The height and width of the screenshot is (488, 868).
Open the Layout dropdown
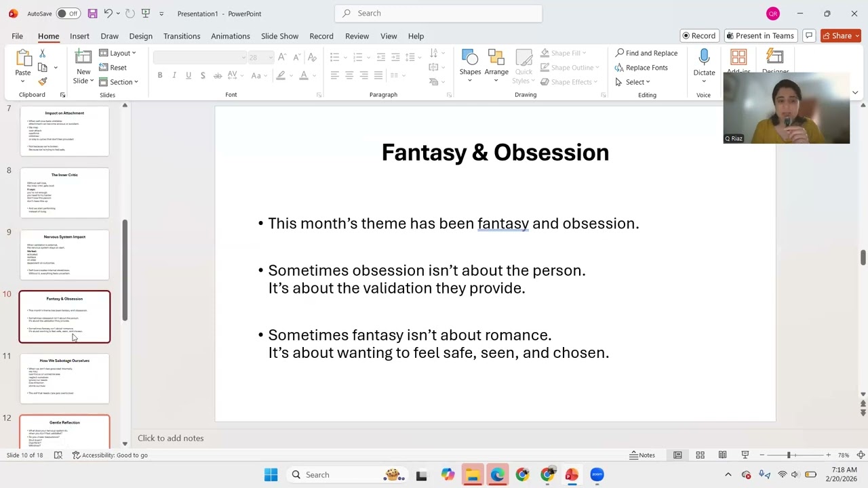tap(117, 53)
